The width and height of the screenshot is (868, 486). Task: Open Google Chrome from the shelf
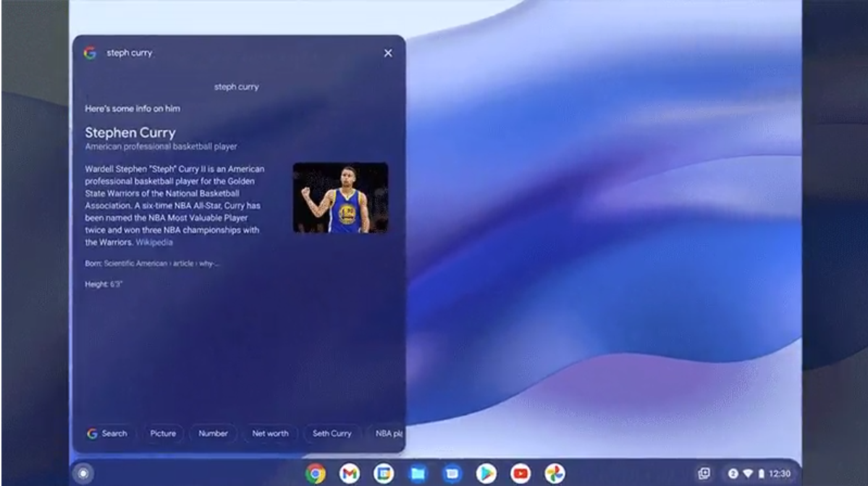tap(316, 473)
